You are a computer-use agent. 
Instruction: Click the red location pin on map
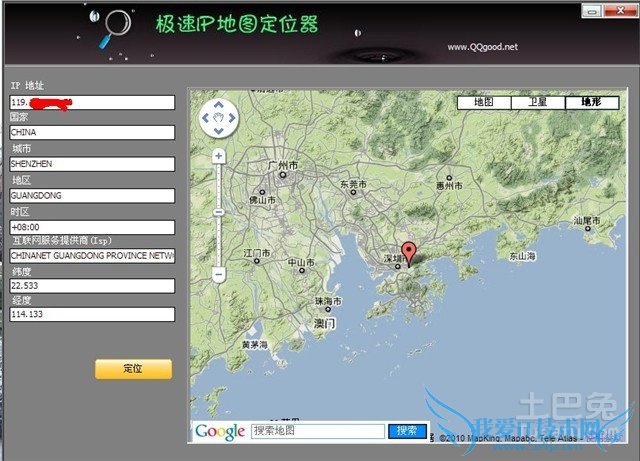(x=408, y=250)
